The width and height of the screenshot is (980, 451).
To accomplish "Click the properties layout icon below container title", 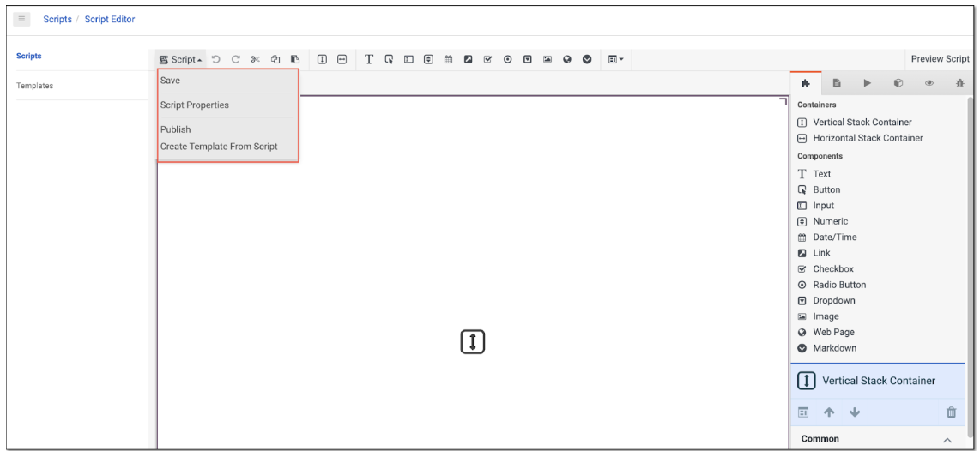I will [x=803, y=412].
